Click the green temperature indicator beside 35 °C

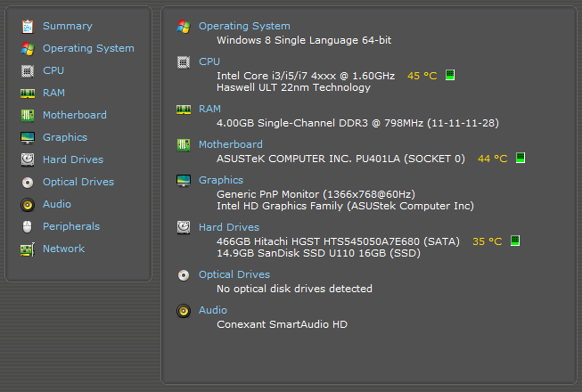[x=515, y=241]
